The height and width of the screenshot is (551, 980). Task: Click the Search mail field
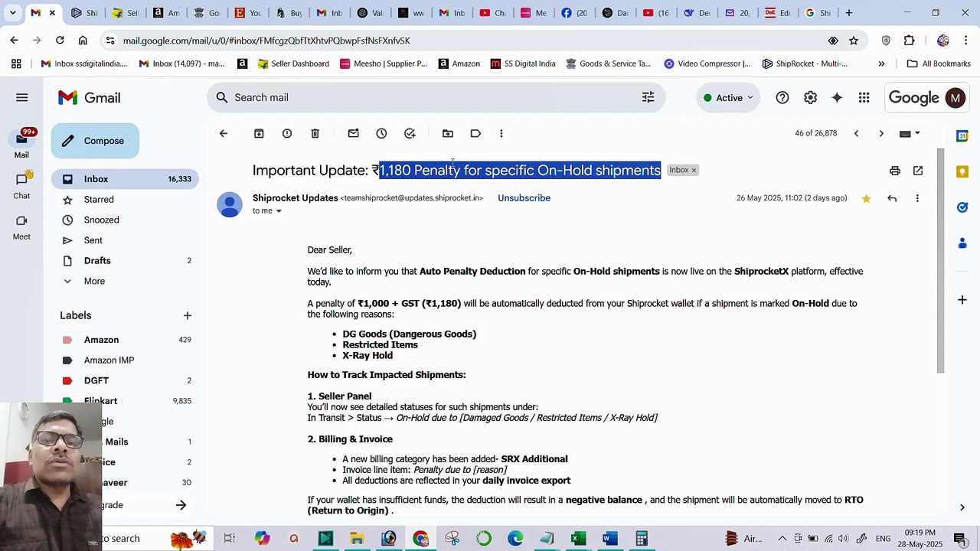tap(436, 97)
